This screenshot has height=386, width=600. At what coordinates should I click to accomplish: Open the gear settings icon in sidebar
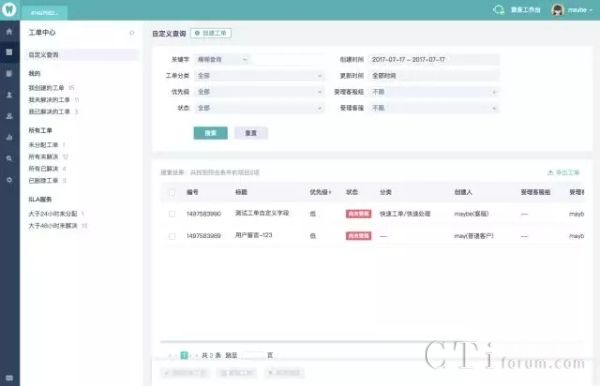click(x=9, y=179)
